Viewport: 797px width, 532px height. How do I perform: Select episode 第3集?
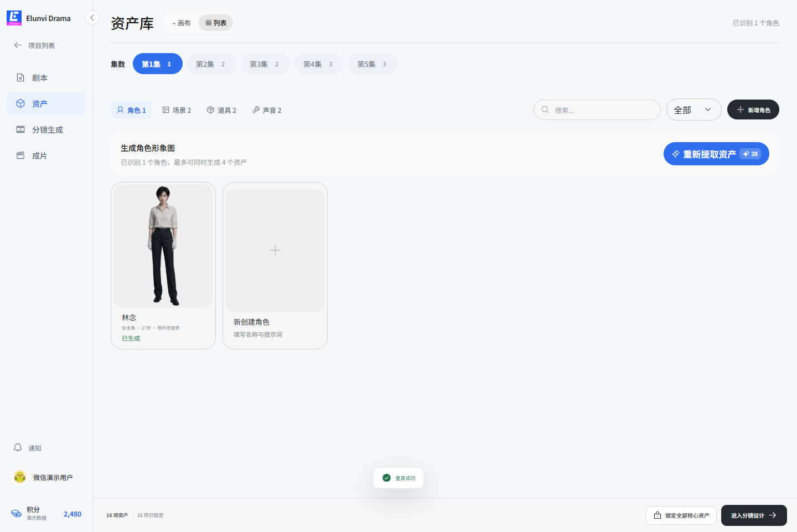point(265,64)
